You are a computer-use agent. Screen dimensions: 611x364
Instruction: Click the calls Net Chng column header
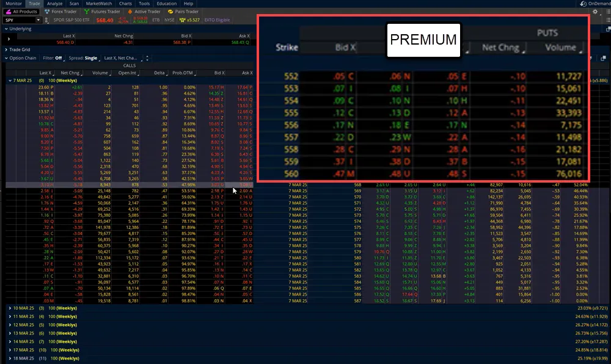70,73
